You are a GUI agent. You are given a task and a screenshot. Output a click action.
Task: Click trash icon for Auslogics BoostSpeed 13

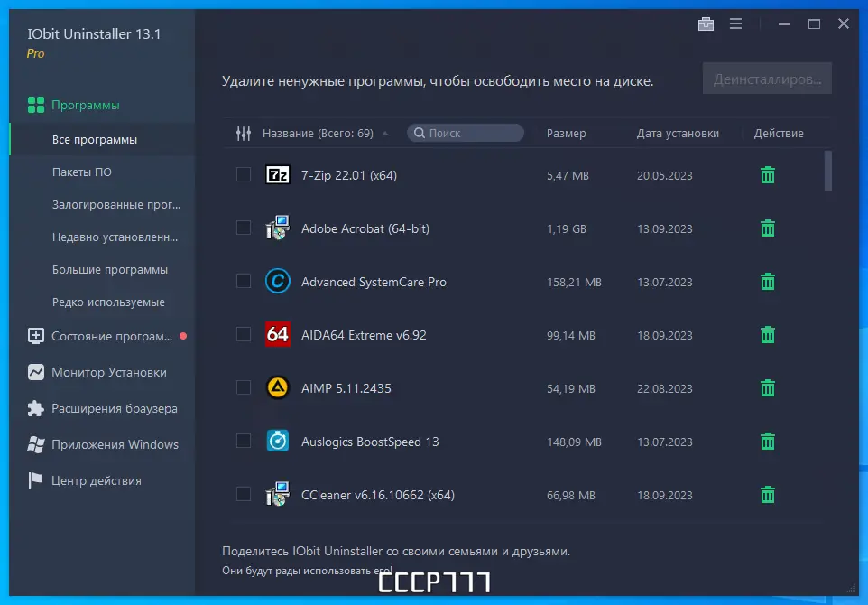click(x=767, y=442)
